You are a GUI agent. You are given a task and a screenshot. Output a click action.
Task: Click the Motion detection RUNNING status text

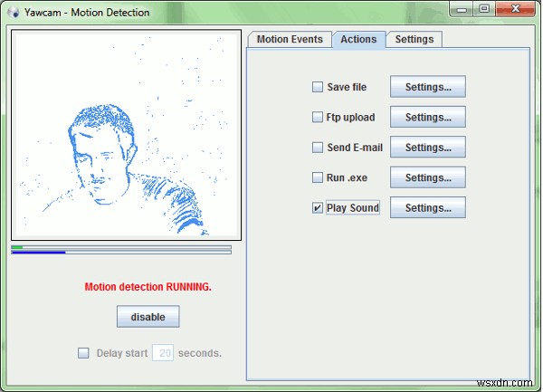(148, 287)
